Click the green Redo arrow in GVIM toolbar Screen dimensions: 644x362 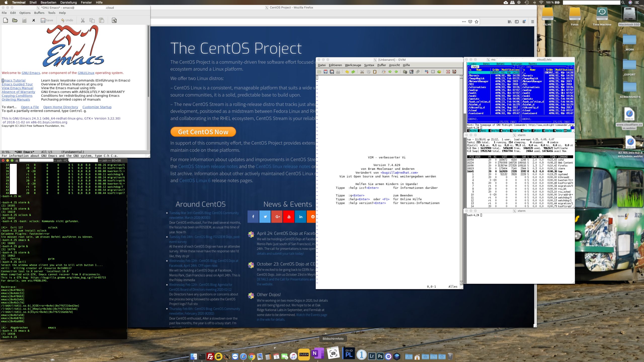point(353,72)
